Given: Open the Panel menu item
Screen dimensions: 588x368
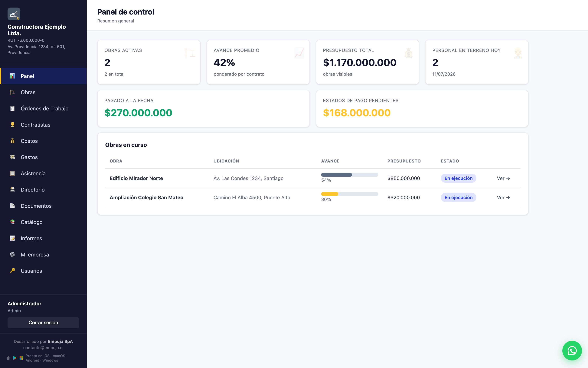Looking at the screenshot, I should (43, 76).
